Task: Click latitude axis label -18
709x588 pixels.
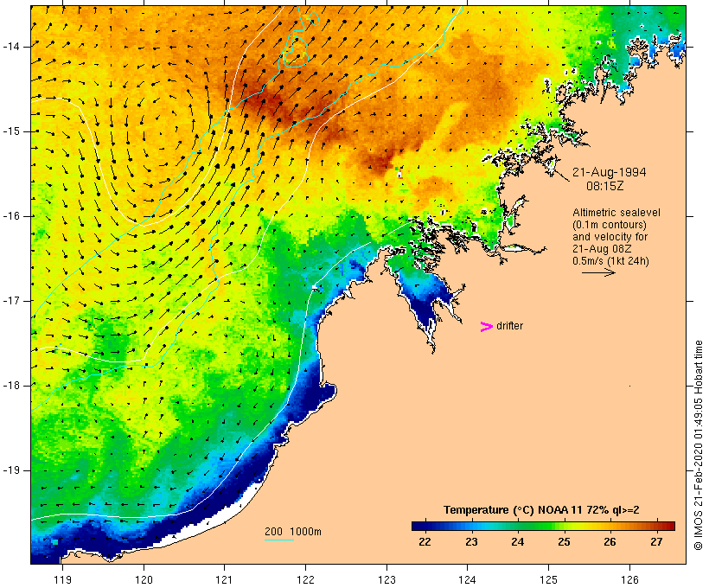Action: point(11,386)
